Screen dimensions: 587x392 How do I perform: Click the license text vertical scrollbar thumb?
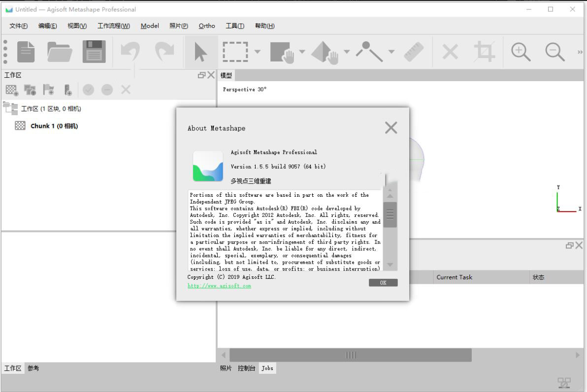click(x=390, y=214)
